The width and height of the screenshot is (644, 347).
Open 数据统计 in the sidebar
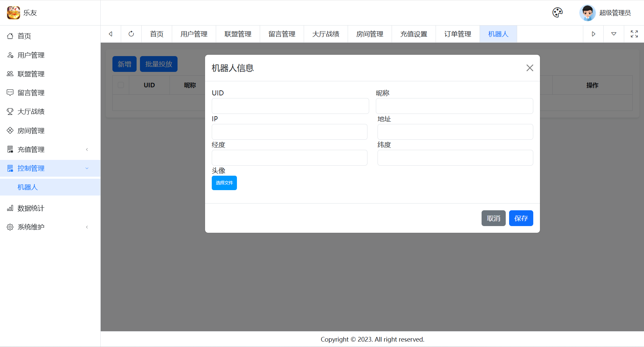(x=31, y=208)
